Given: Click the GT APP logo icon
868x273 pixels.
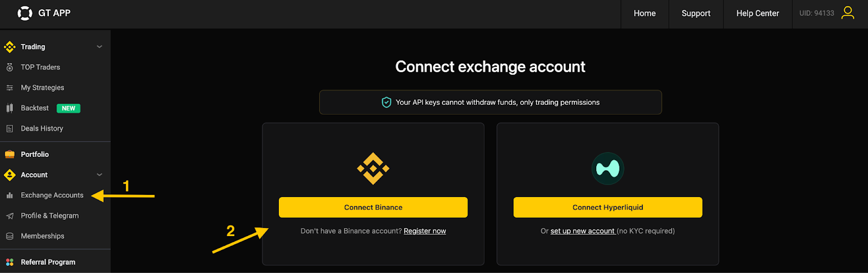Looking at the screenshot, I should tap(25, 13).
